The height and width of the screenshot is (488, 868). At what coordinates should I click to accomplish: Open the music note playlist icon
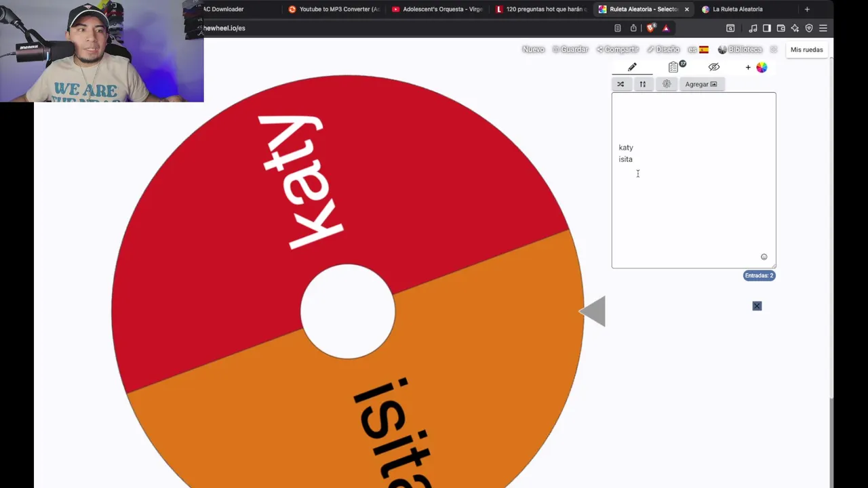753,28
